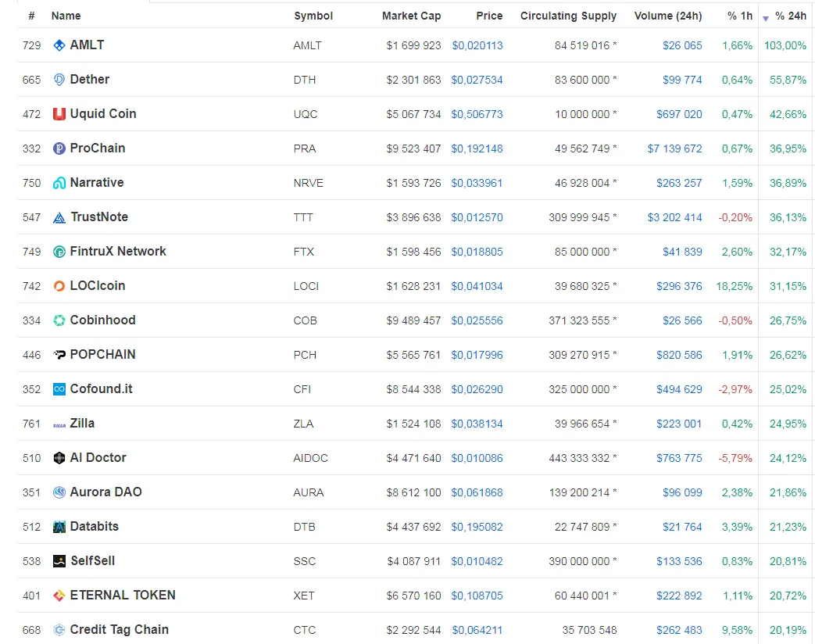The height and width of the screenshot is (644, 815).
Task: Sort table by Market Cap header
Action: click(x=411, y=16)
